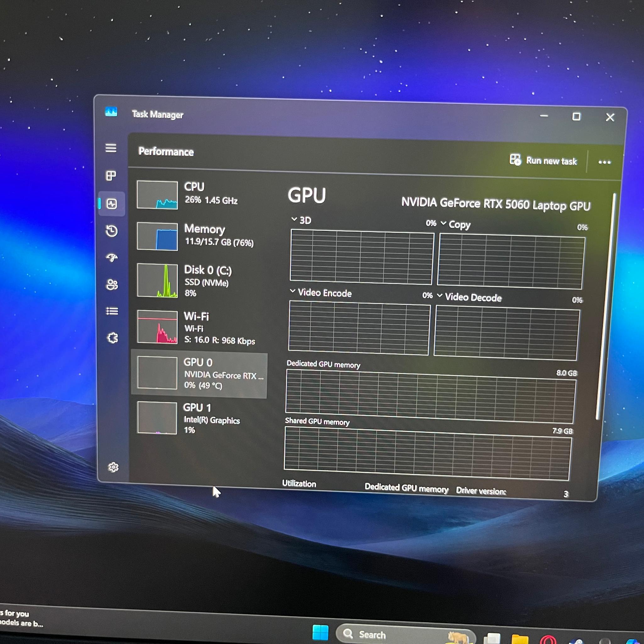Image resolution: width=644 pixels, height=644 pixels.
Task: Open the Startup apps page icon
Action: tap(112, 258)
